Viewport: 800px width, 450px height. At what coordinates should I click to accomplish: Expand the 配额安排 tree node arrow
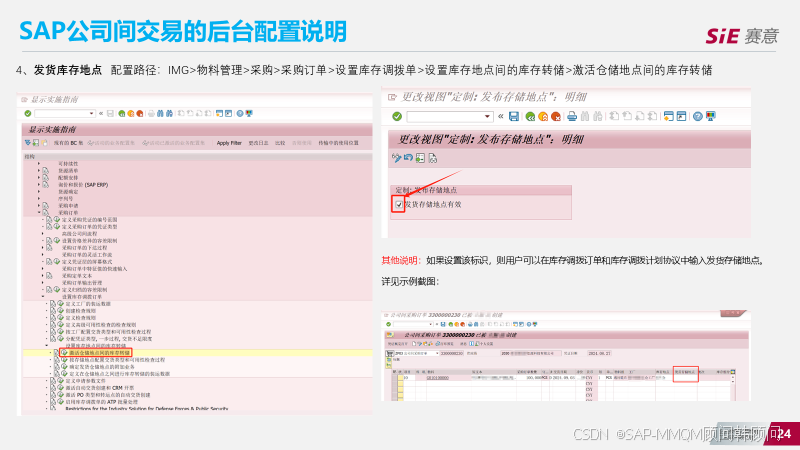coord(39,178)
